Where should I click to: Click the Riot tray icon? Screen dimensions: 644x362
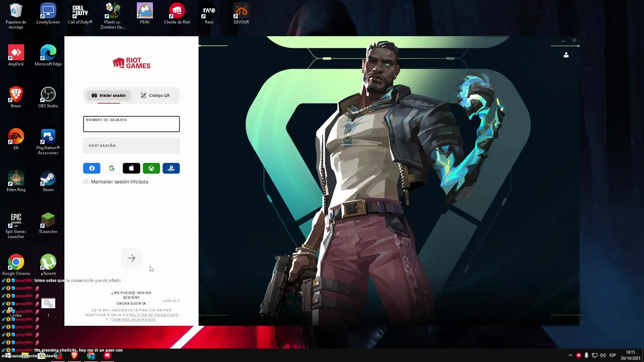(x=578, y=355)
